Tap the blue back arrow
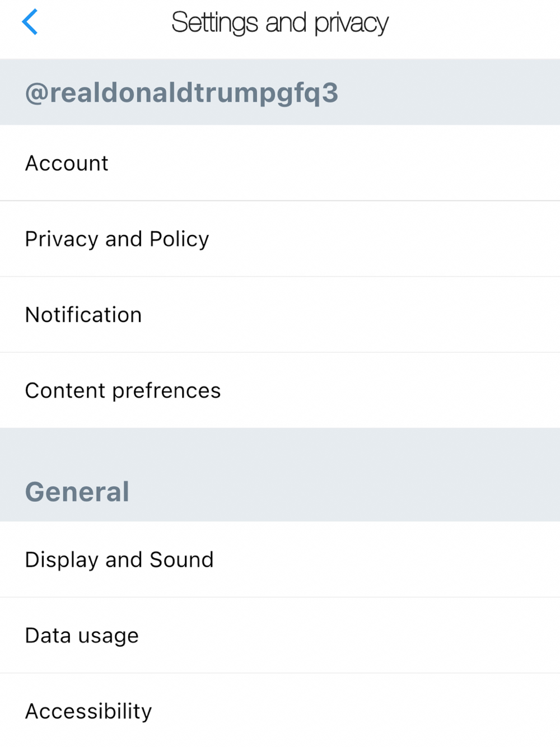The image size is (560, 747). [30, 22]
